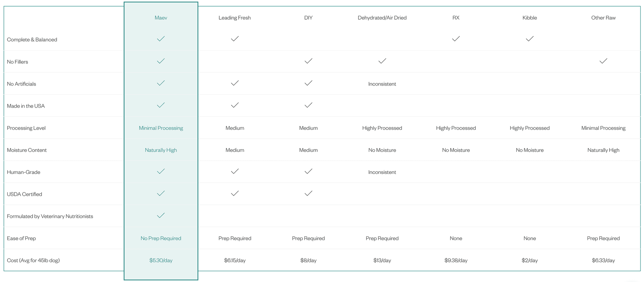
Task: Click the Cost (Avg for 45lb dog) label
Action: 33,260
